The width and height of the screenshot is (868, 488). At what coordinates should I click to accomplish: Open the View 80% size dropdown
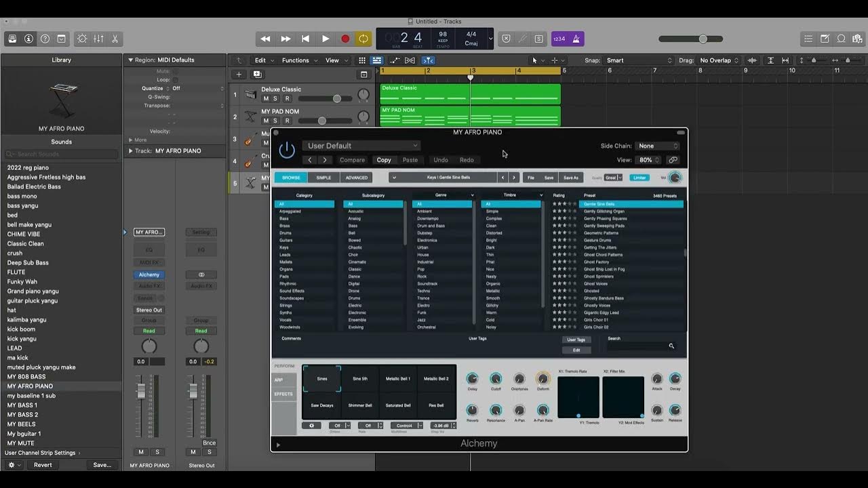coord(650,160)
